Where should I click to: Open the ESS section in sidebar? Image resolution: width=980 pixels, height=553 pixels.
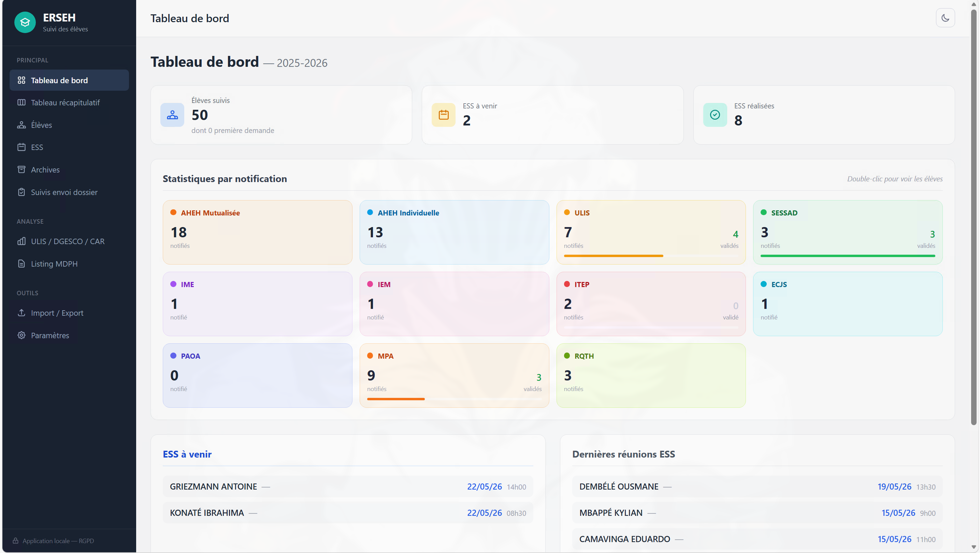69,147
